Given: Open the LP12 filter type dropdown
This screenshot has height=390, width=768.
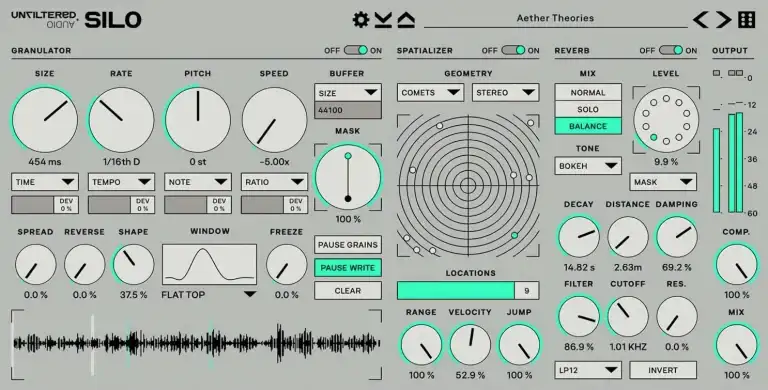Looking at the screenshot, I should click(x=588, y=370).
